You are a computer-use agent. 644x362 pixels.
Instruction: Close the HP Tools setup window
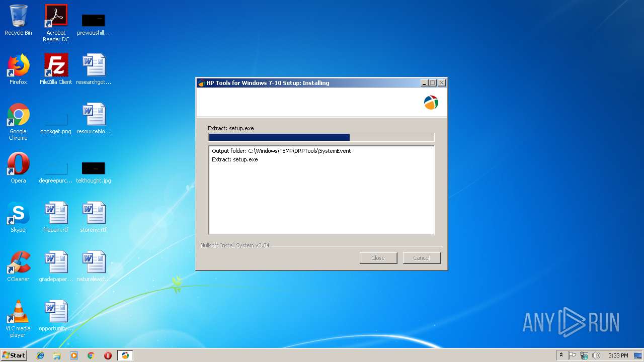point(442,83)
